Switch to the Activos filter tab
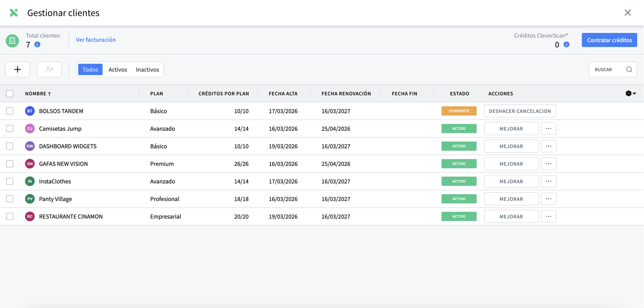 pyautogui.click(x=117, y=70)
